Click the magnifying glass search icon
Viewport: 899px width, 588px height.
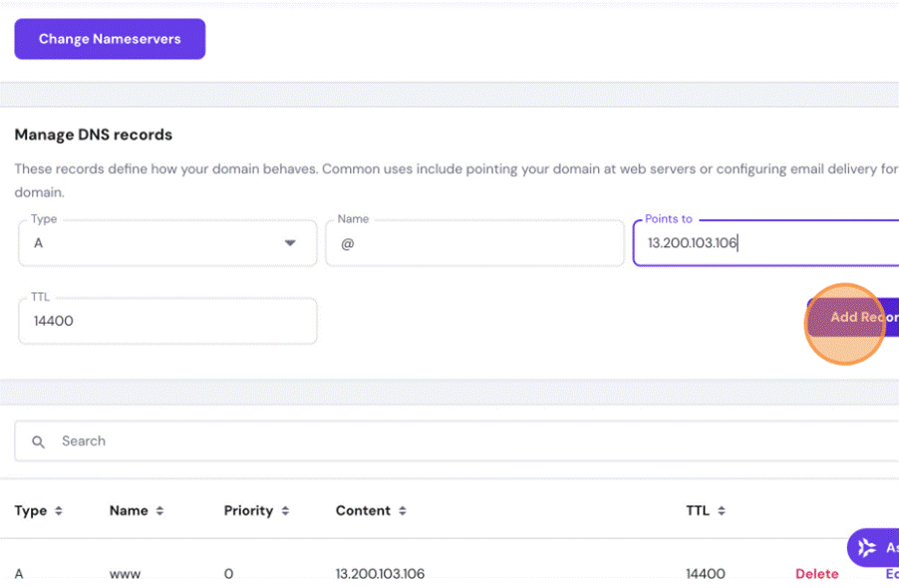coord(39,441)
